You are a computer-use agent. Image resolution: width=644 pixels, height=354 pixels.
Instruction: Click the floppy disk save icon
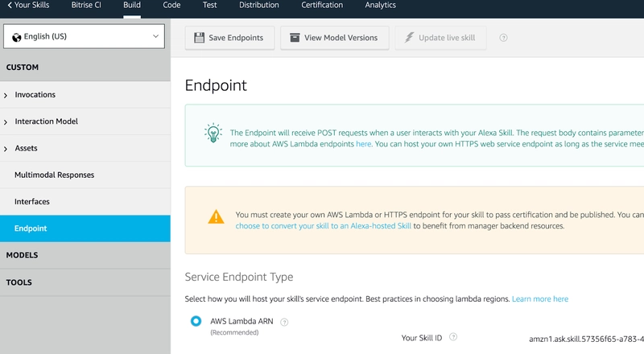(x=199, y=38)
